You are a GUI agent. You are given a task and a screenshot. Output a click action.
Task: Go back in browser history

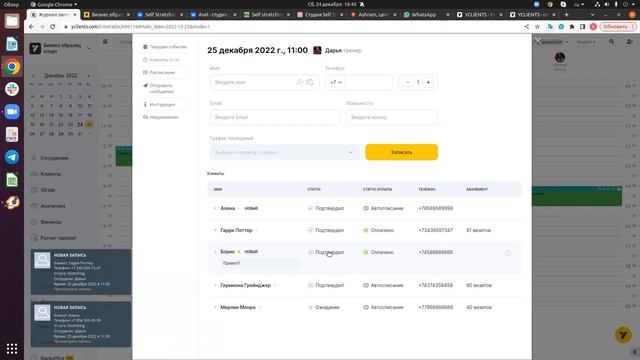coord(31,27)
